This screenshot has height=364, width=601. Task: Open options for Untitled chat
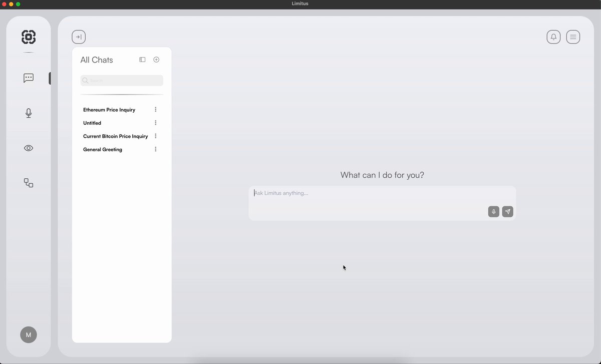pyautogui.click(x=156, y=123)
